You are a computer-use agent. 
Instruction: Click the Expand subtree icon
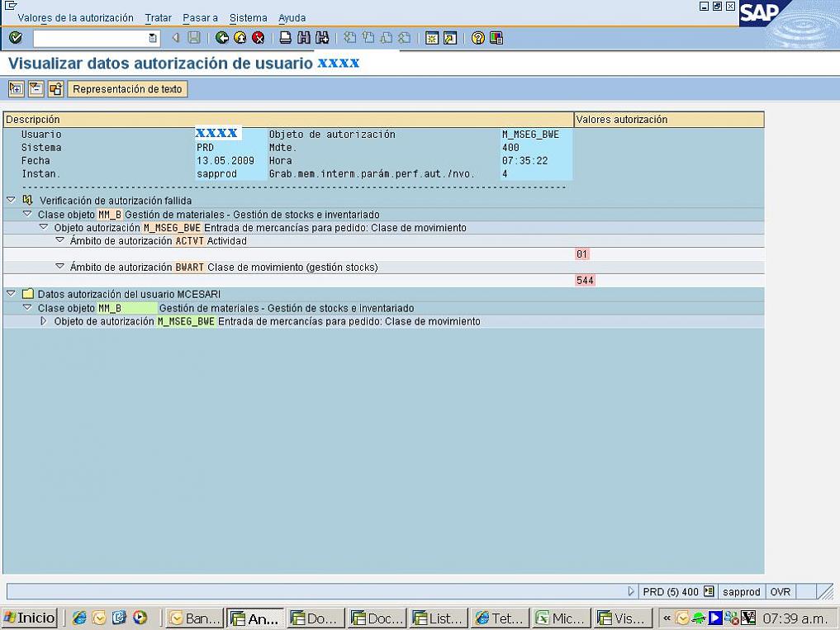16,89
